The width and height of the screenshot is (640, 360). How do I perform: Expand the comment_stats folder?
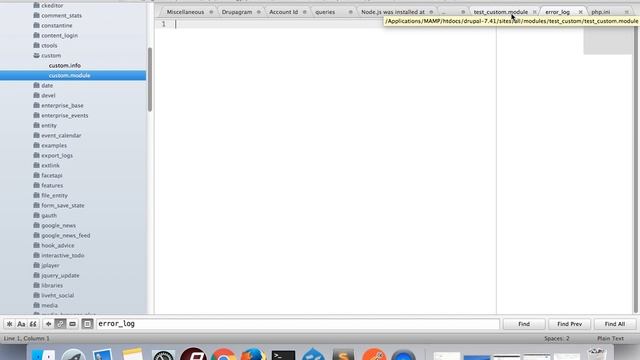tap(36, 15)
